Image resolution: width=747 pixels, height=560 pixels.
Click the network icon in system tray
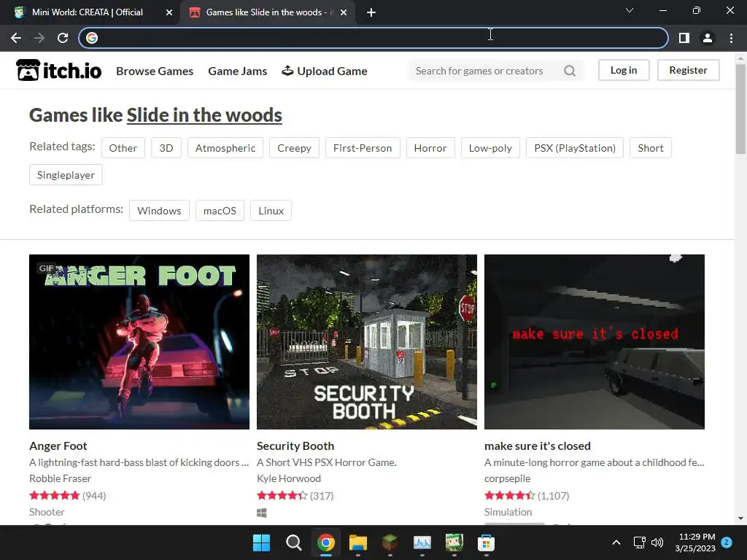point(639,542)
